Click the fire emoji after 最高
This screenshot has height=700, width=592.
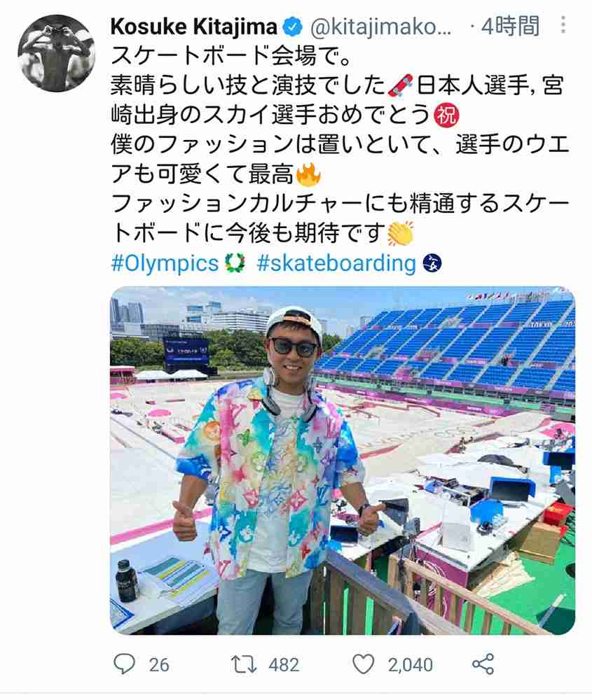click(x=308, y=174)
